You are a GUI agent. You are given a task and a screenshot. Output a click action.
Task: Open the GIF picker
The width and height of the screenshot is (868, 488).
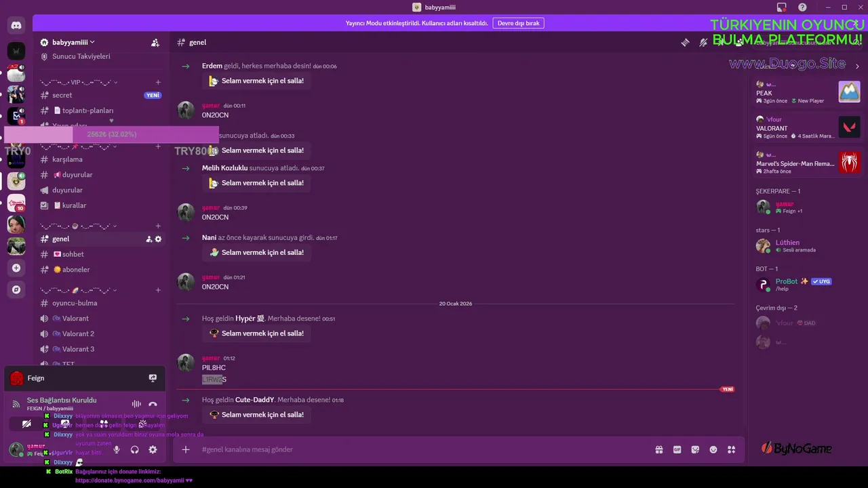point(677,449)
